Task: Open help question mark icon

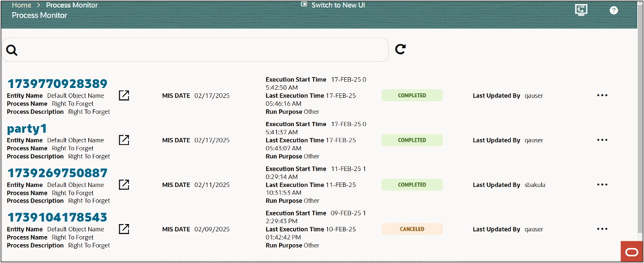Action: pos(613,11)
